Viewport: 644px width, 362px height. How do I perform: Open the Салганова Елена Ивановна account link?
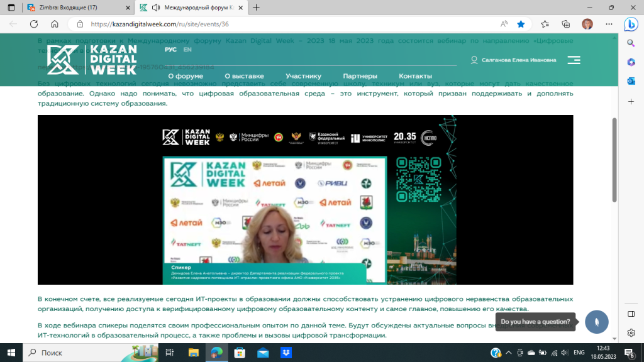click(x=513, y=60)
